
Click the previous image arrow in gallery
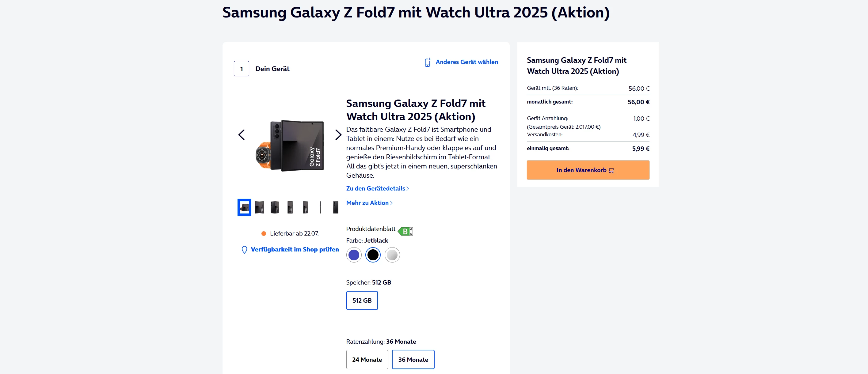coord(242,135)
